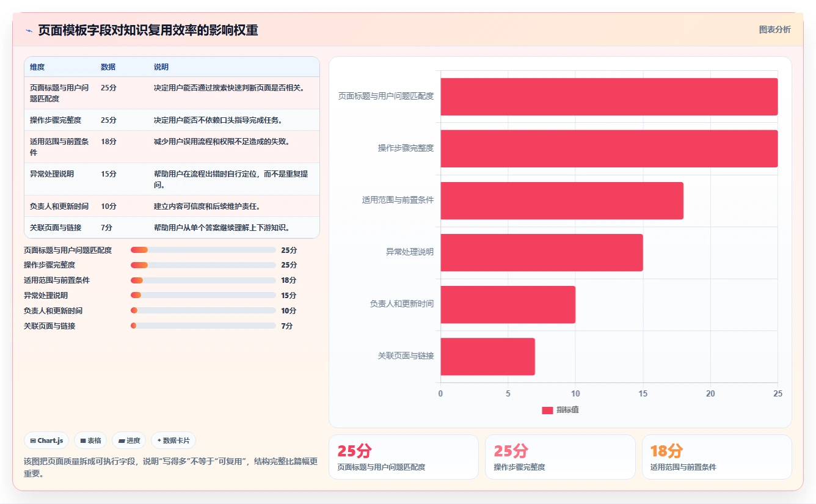The height and width of the screenshot is (504, 816).
Task: Select the 表格 tag chip
Action: tap(90, 440)
